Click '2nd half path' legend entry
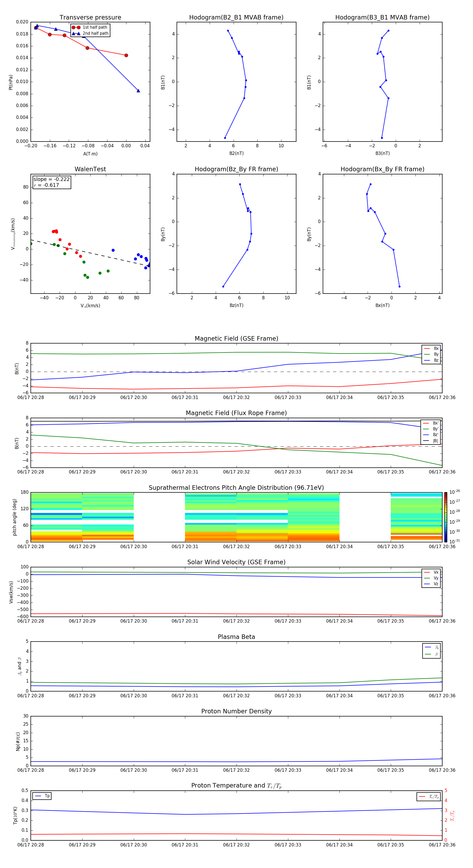473x868 pixels. (90, 33)
